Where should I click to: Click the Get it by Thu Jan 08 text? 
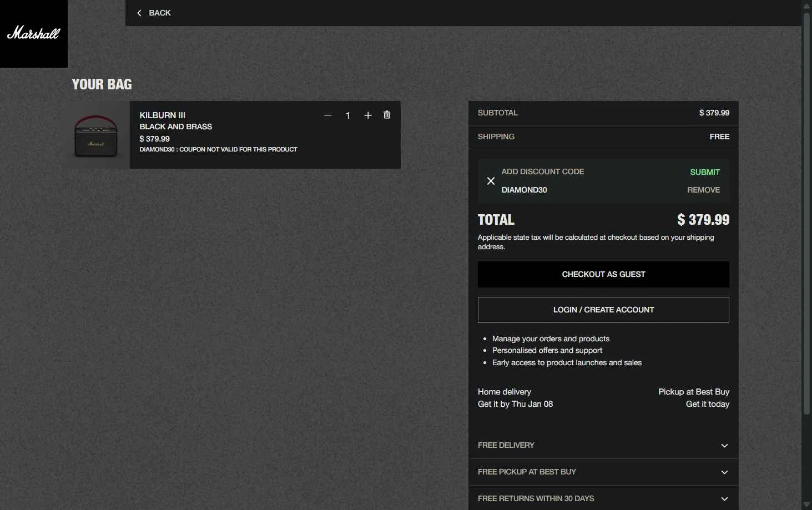515,404
